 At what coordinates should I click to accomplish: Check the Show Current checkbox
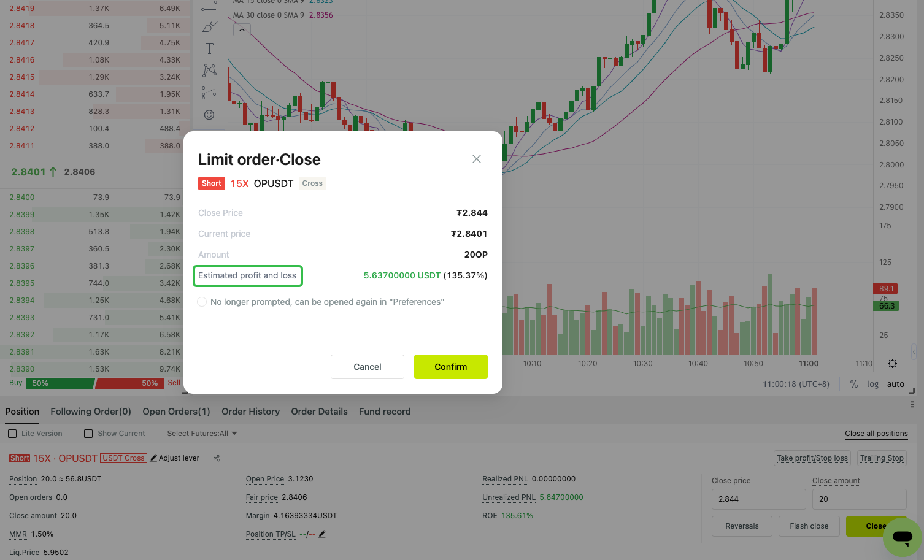88,434
